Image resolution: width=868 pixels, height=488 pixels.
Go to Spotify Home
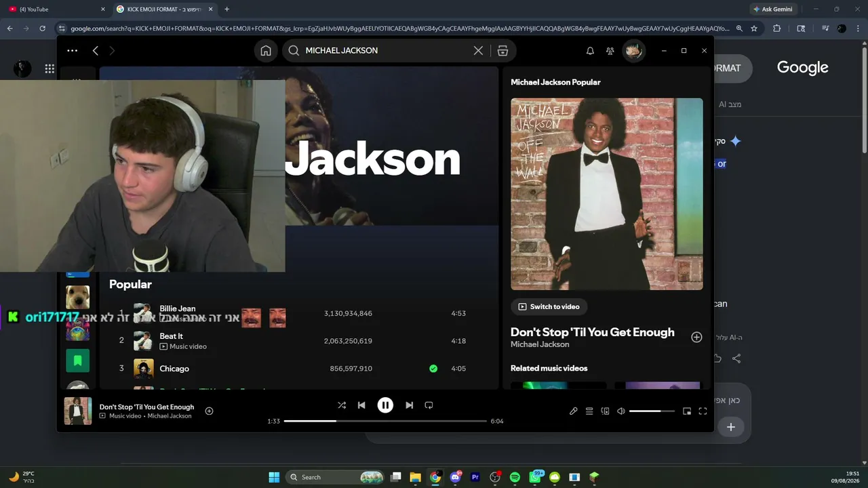[x=266, y=51]
